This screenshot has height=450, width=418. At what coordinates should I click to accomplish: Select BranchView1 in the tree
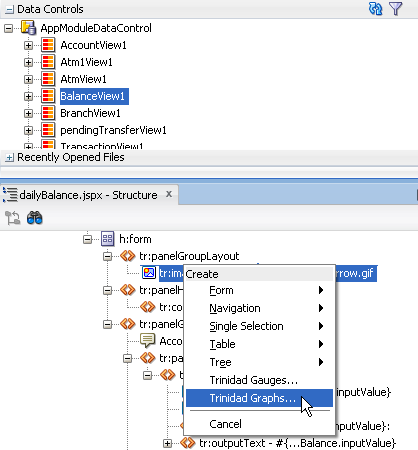(90, 113)
